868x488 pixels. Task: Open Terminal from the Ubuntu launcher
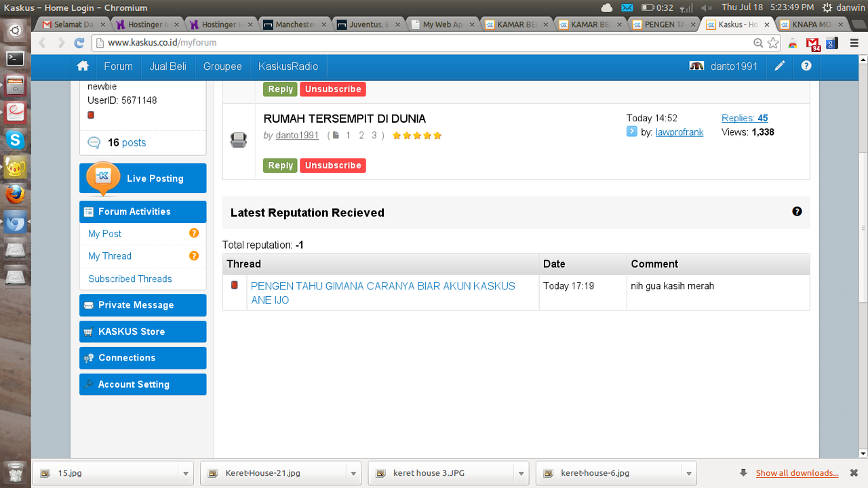click(x=15, y=58)
